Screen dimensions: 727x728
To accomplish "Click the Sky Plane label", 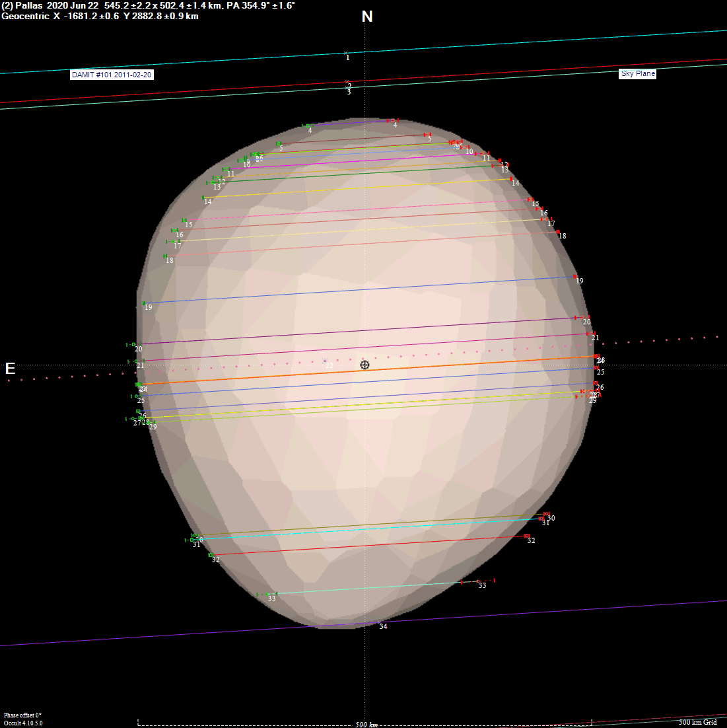I will 637,73.
